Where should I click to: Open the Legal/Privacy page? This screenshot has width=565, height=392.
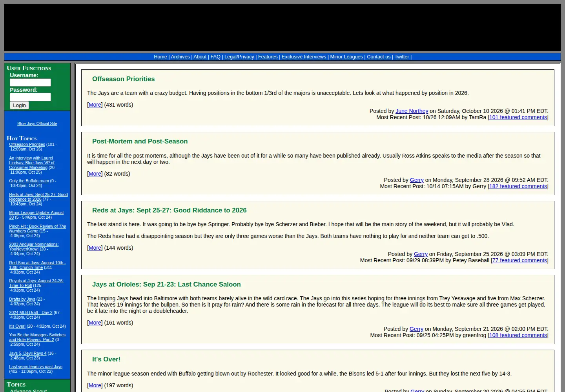[x=239, y=57]
